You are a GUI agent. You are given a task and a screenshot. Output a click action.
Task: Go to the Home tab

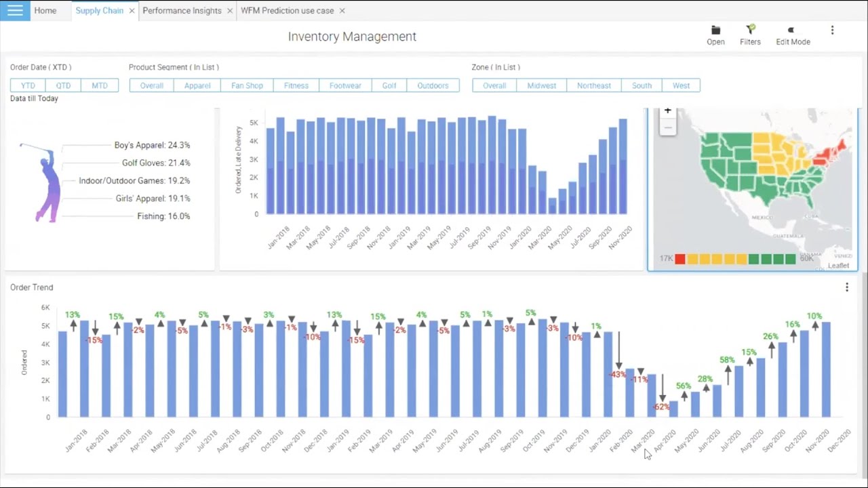coord(45,11)
